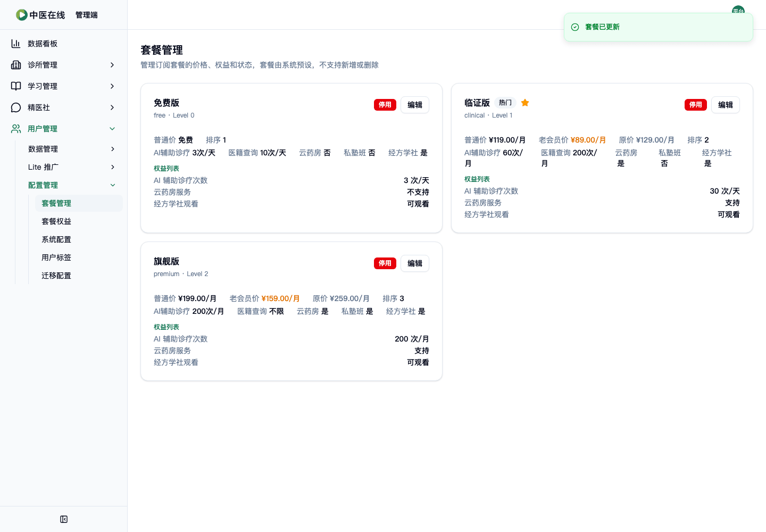Click 'premium · Level 2' subtitle
This screenshot has height=532, width=766.
(181, 274)
